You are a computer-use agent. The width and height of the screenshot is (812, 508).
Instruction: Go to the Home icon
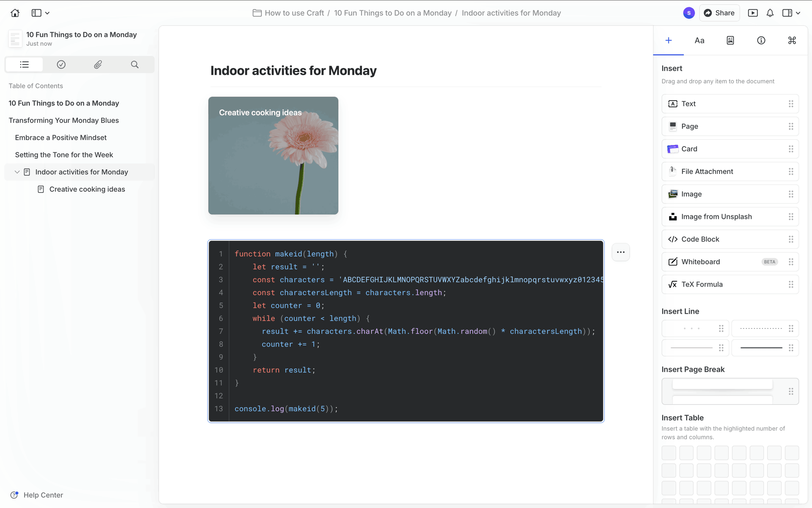pos(15,13)
